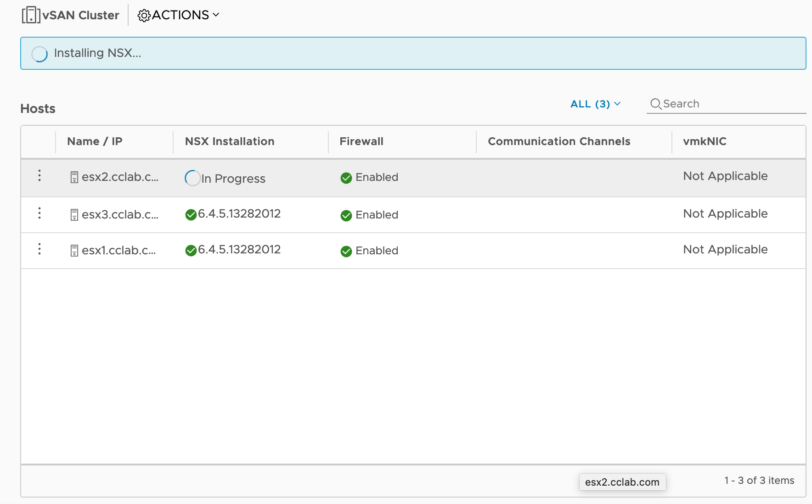Click Enabled firewall text for esx3
Viewport: 812px width, 504px height.
click(x=377, y=215)
